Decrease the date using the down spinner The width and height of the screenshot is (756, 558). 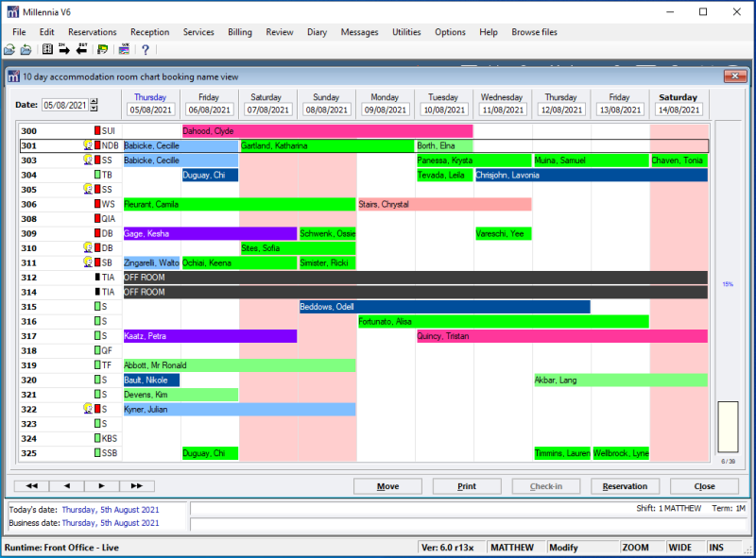[94, 109]
